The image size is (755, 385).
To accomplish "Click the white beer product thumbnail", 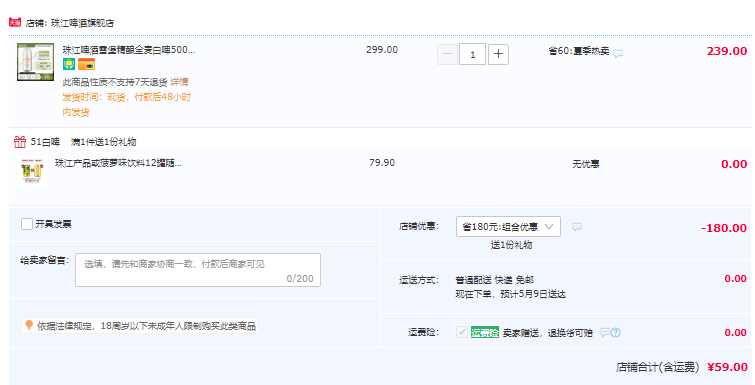I will point(35,62).
